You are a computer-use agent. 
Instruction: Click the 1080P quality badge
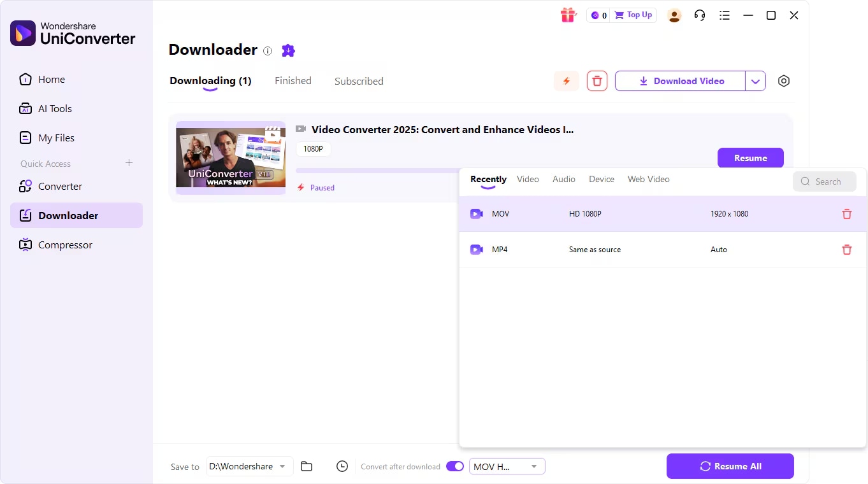pos(313,149)
